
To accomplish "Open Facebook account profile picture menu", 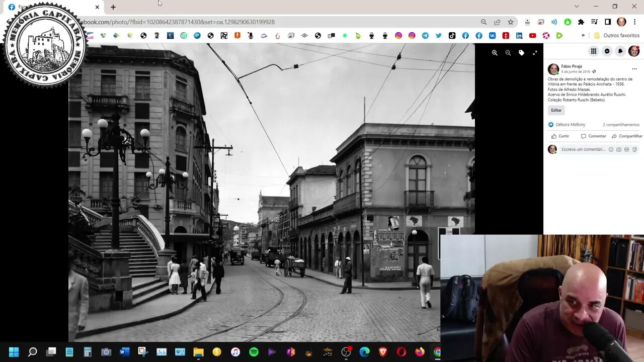I will pyautogui.click(x=634, y=51).
